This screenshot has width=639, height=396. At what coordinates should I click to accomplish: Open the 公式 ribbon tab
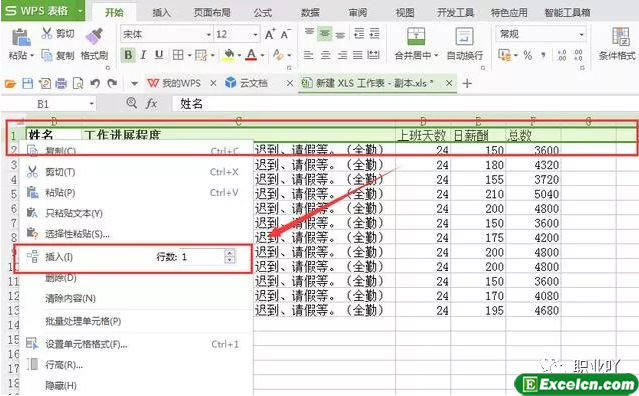click(x=262, y=13)
